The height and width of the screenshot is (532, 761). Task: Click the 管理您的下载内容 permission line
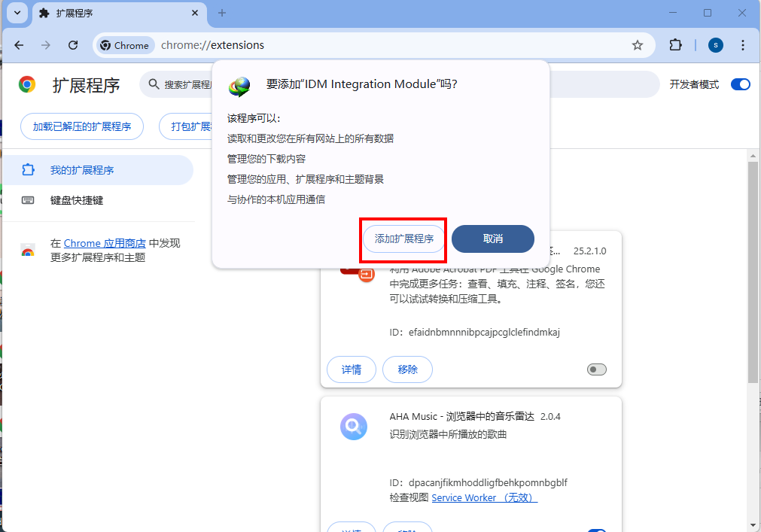[266, 159]
